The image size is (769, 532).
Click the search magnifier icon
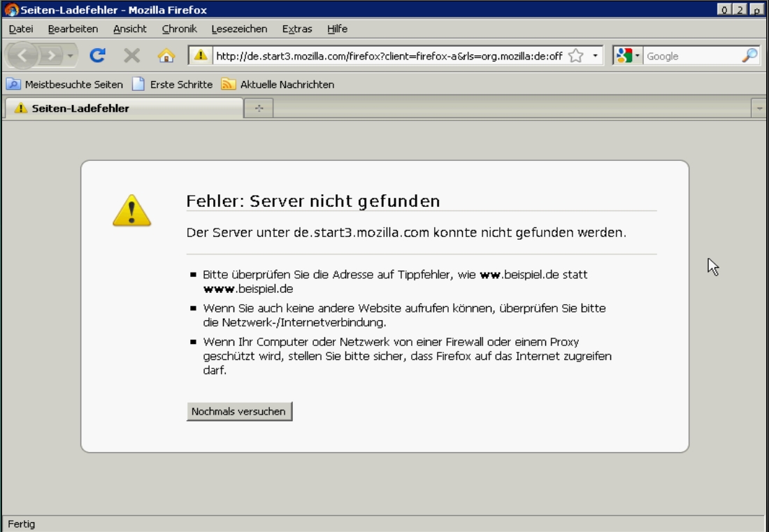[x=749, y=56]
